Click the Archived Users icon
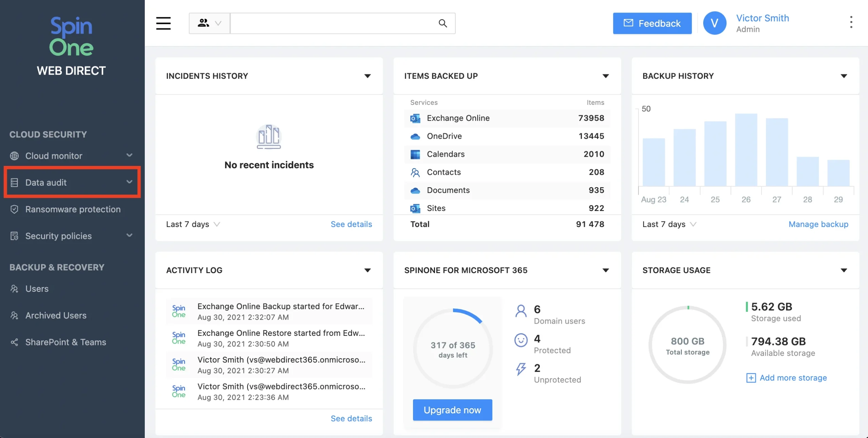The height and width of the screenshot is (438, 868). tap(14, 316)
